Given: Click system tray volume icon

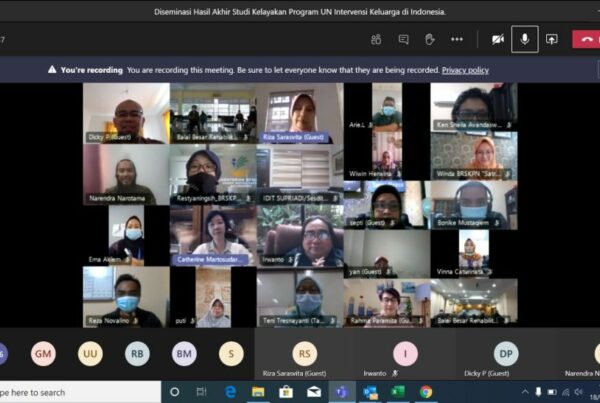Looking at the screenshot, I should coord(579,392).
